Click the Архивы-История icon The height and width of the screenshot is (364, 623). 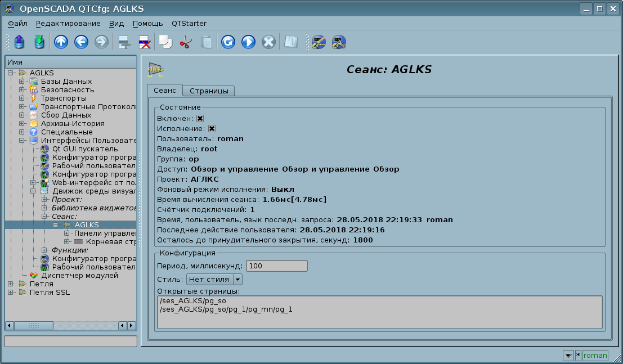coord(34,124)
